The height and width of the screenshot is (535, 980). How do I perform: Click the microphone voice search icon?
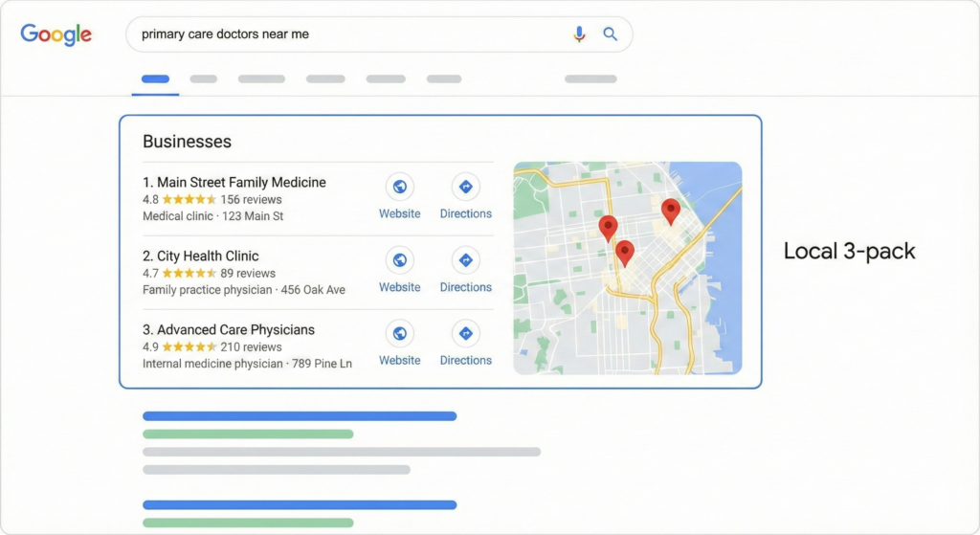point(579,34)
